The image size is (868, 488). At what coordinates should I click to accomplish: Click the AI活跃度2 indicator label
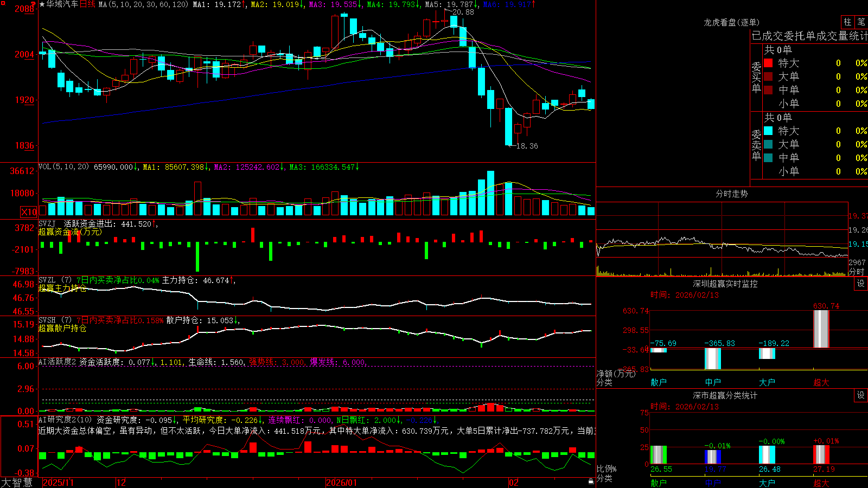click(58, 362)
